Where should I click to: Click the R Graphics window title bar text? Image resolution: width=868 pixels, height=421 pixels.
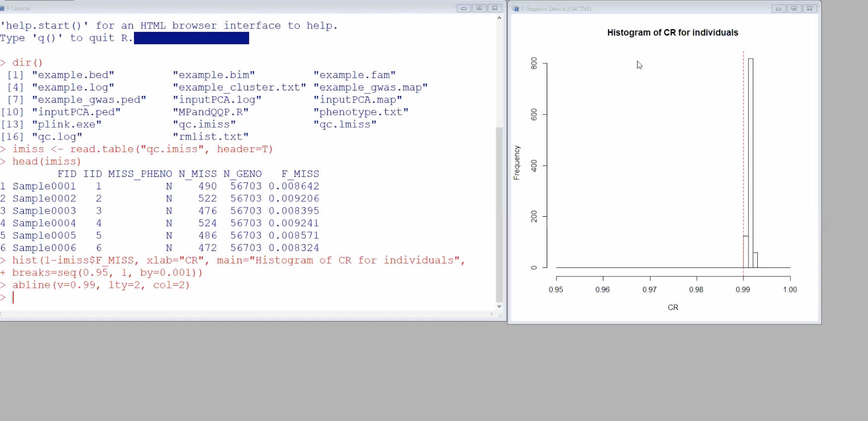coord(556,9)
